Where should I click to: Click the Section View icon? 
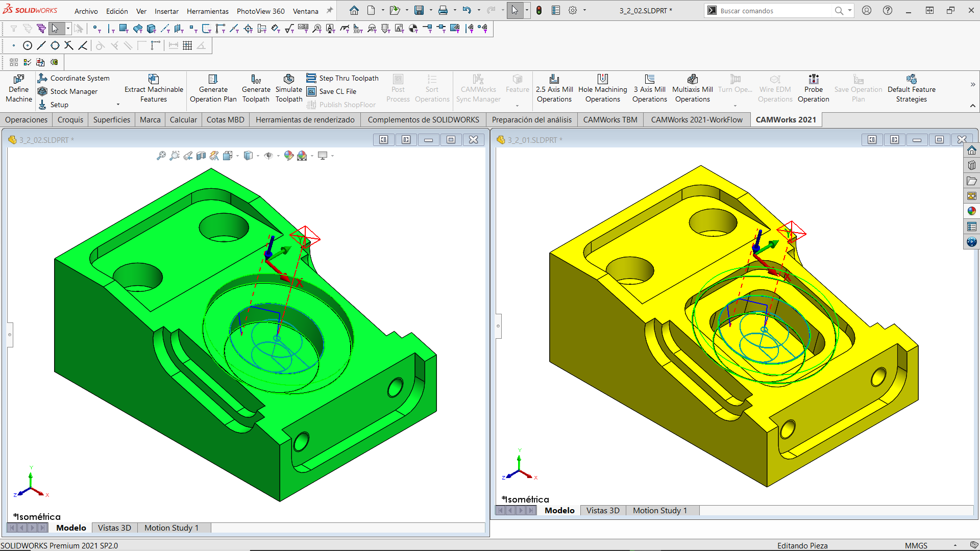coord(201,156)
